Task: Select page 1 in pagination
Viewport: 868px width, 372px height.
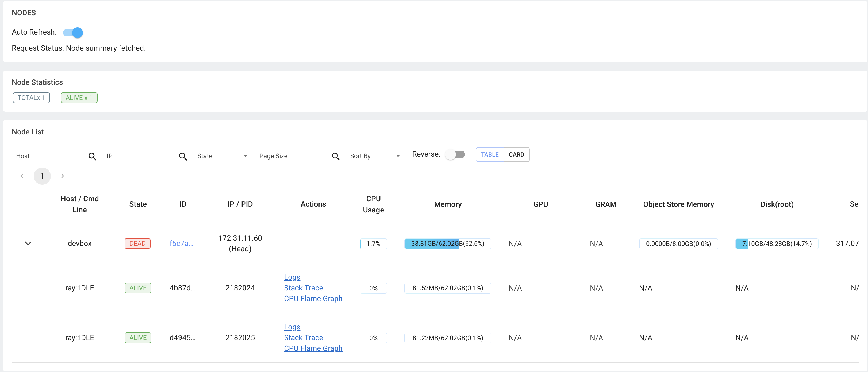Action: click(x=42, y=176)
